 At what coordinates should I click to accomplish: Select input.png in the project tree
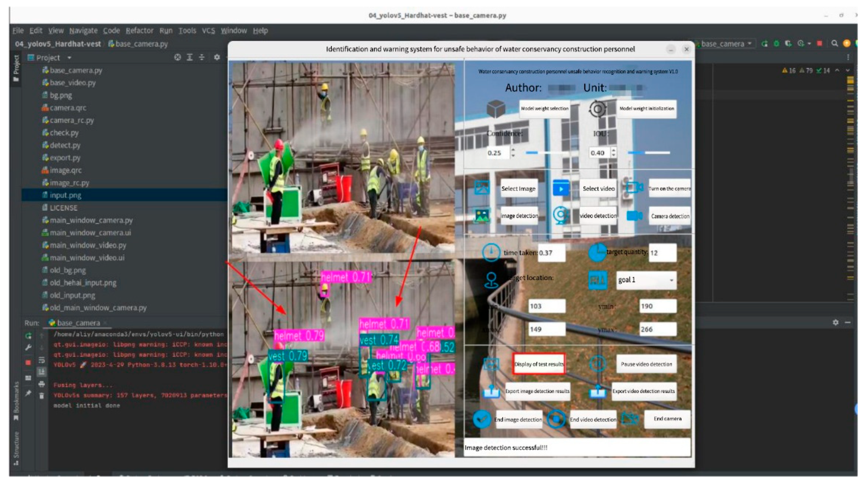click(x=65, y=195)
